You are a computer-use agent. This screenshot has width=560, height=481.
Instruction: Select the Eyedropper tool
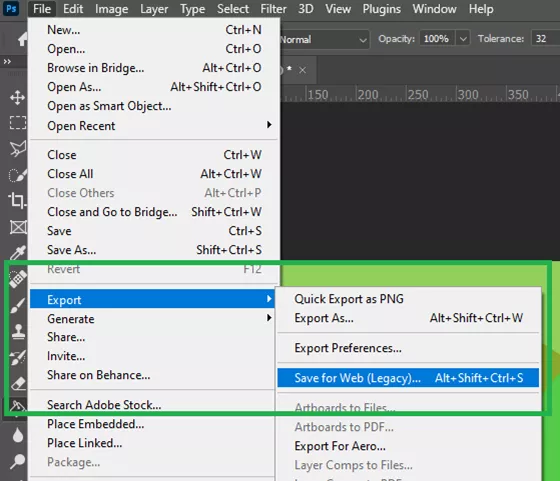tap(17, 252)
